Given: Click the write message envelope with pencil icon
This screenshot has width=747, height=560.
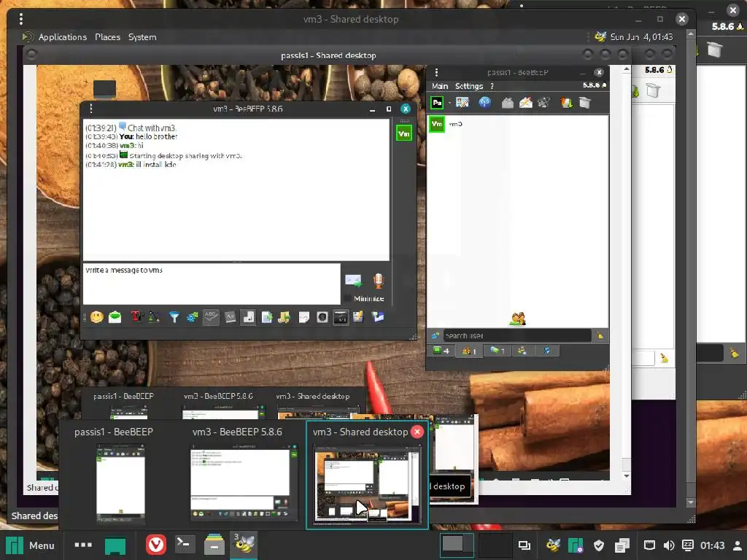Looking at the screenshot, I should point(525,102).
